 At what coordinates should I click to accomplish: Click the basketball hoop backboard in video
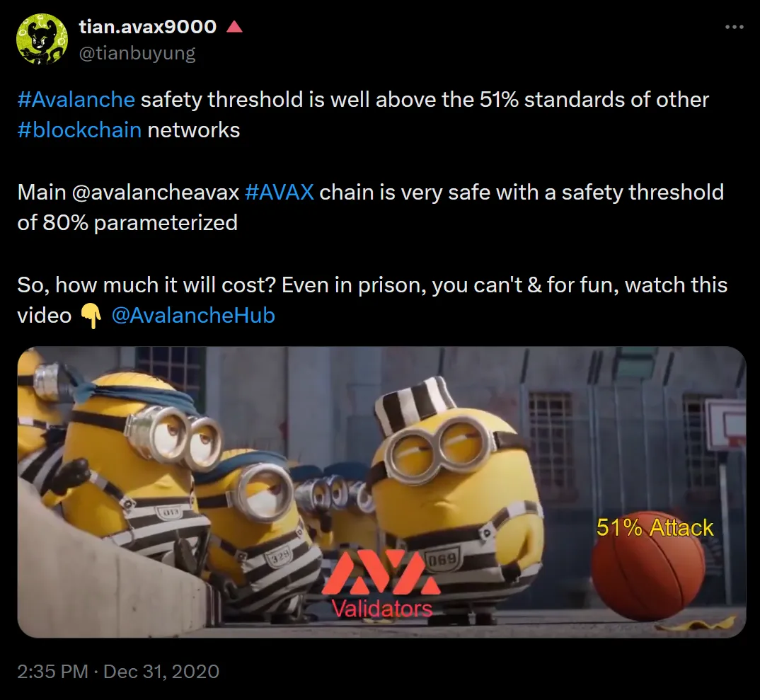click(x=725, y=422)
